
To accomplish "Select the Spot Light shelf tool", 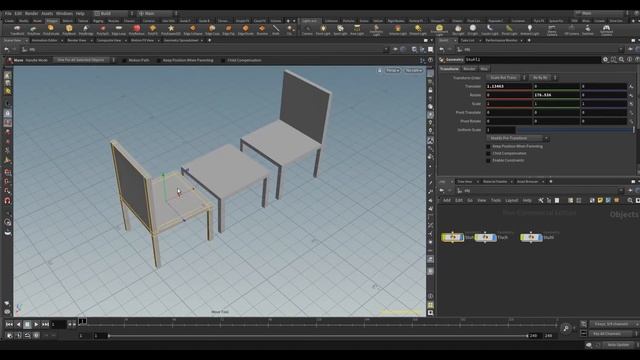I will point(340,29).
